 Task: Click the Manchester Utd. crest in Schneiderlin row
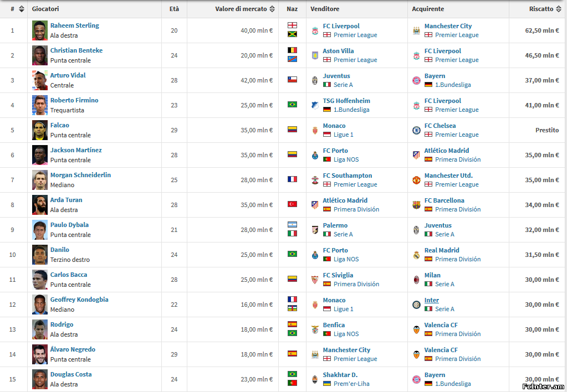pyautogui.click(x=417, y=180)
